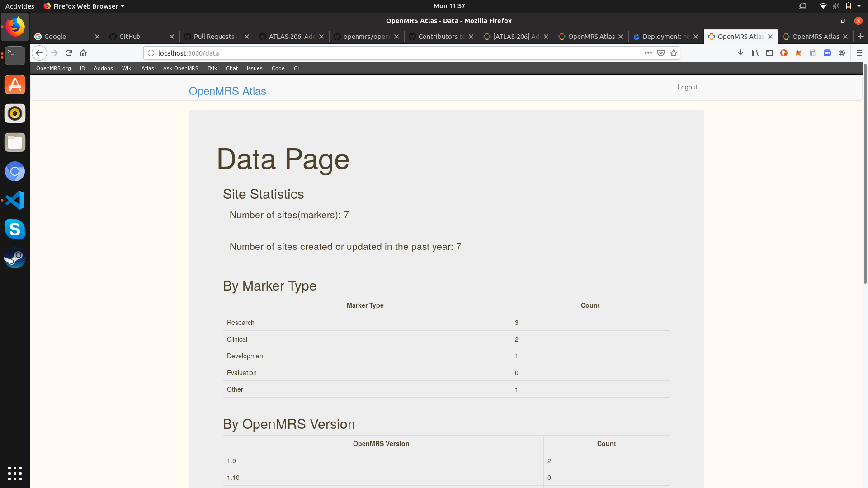868x488 pixels.
Task: Close the GitHub tab
Action: coord(171,37)
